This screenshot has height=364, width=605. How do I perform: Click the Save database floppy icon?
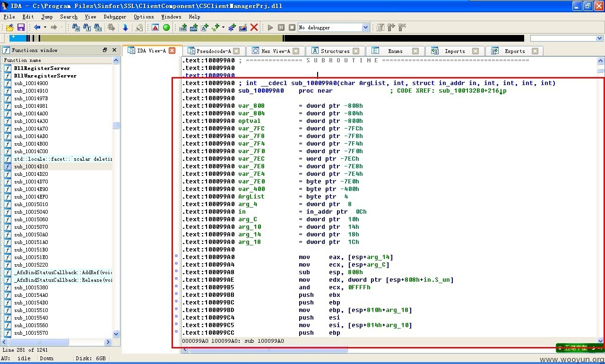tap(21, 27)
